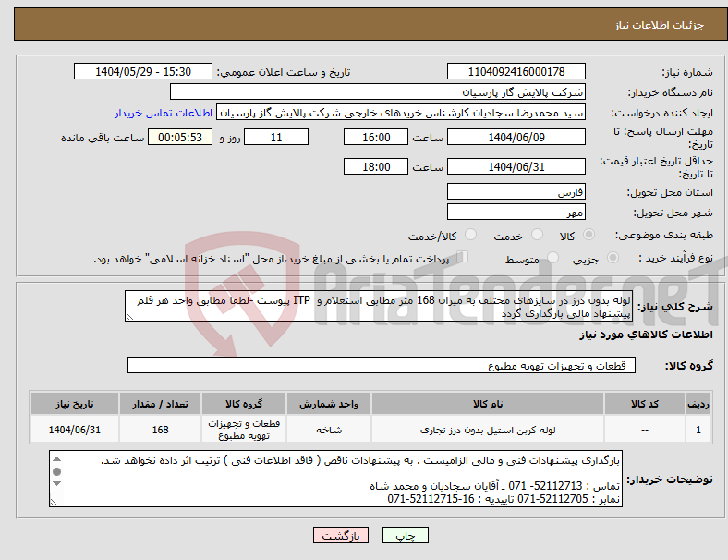
Task: Click announcement date field 1404/05/29 - 15:30
Action: 143,71
